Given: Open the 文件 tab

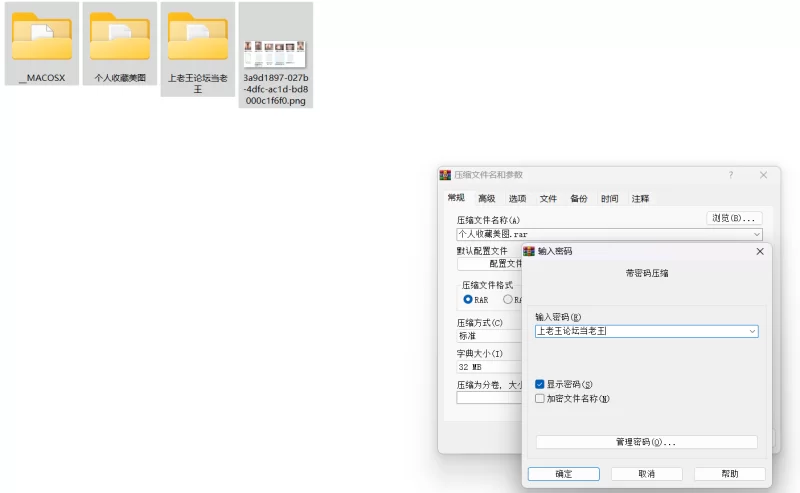Looking at the screenshot, I should click(x=548, y=199).
